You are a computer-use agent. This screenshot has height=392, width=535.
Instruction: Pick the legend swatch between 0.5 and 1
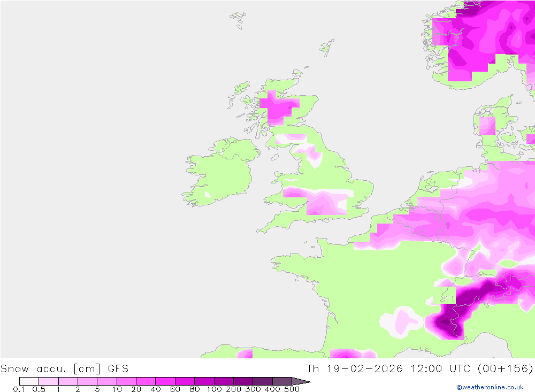49,381
